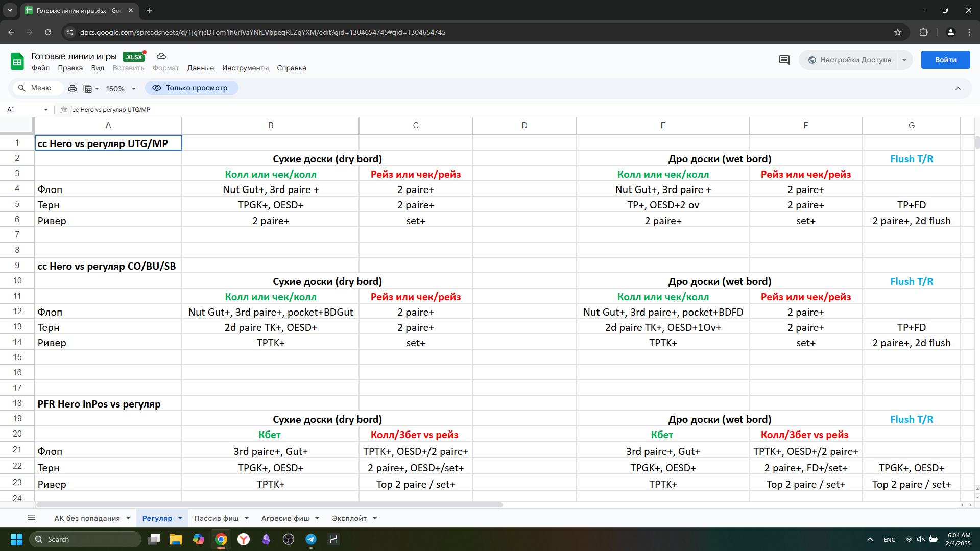Select cell 'cc Hero vs регуляр CO/BU/SB'
The height and width of the screenshot is (551, 980).
[108, 266]
